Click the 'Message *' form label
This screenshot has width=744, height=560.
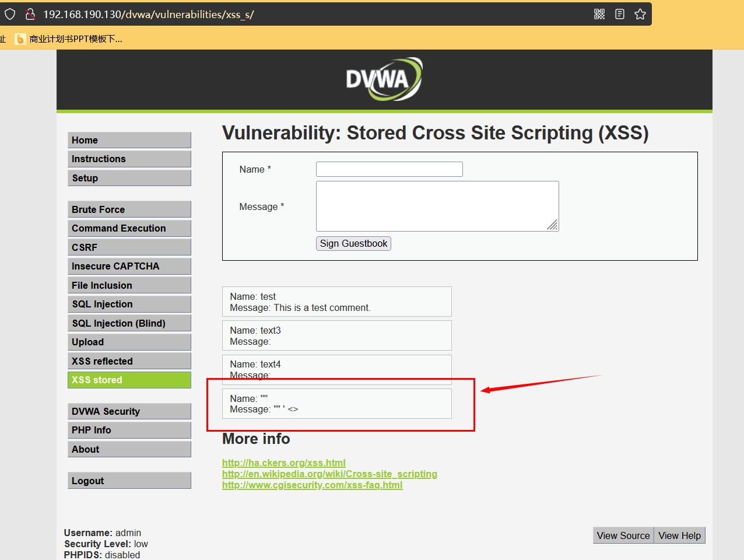pyautogui.click(x=262, y=206)
